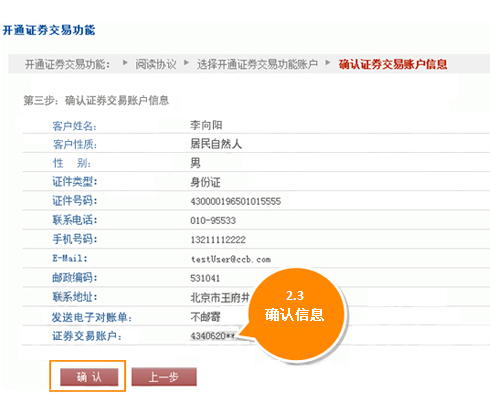Image resolution: width=490 pixels, height=416 pixels.
Task: Go back with the 上一步 button
Action: click(164, 377)
